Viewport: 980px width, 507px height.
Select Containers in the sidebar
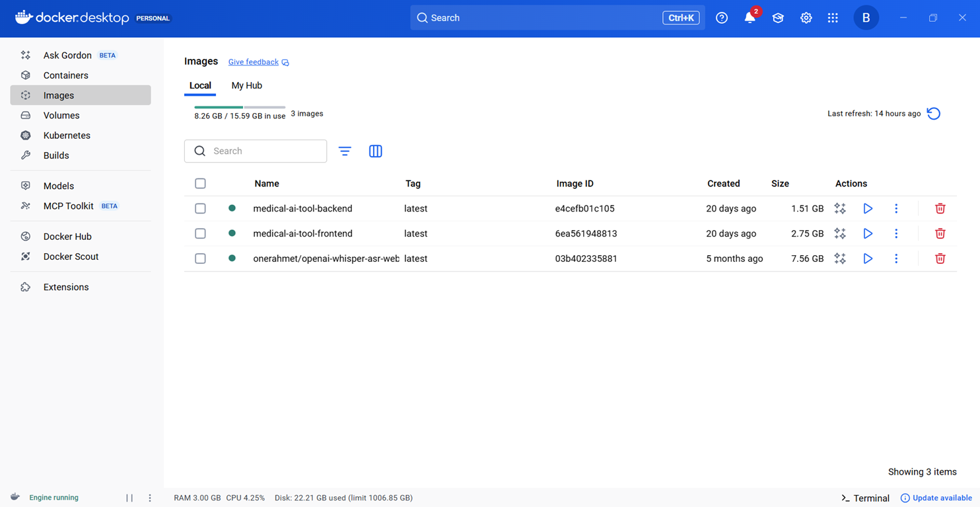[x=66, y=75]
